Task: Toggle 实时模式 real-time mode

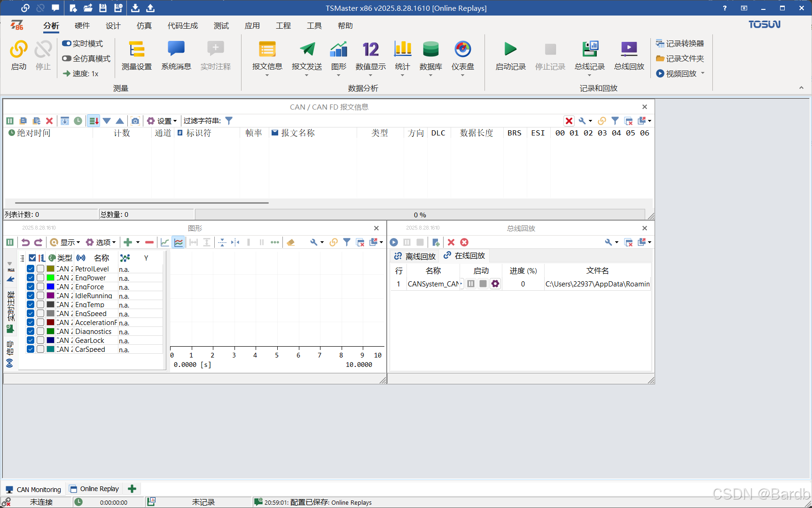Action: click(83, 43)
